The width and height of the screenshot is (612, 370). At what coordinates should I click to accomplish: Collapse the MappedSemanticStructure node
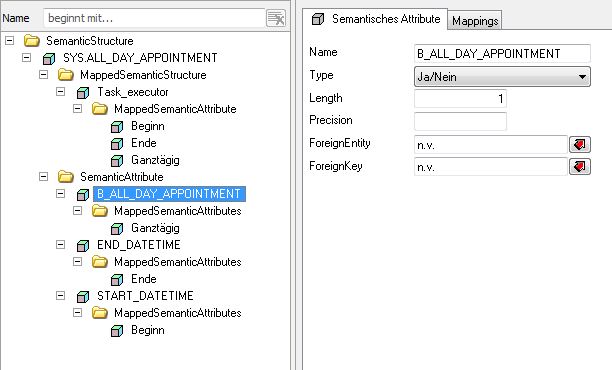pos(43,75)
